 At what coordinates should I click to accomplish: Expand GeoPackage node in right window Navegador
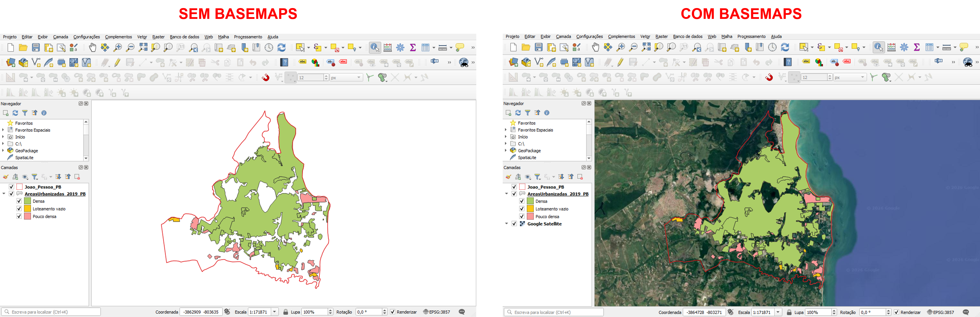tap(506, 151)
